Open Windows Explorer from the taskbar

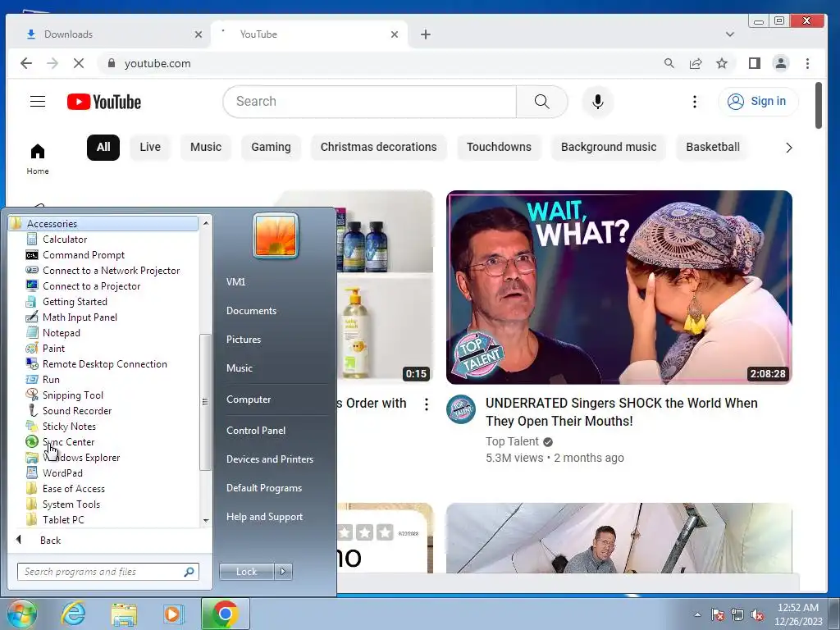pos(124,614)
